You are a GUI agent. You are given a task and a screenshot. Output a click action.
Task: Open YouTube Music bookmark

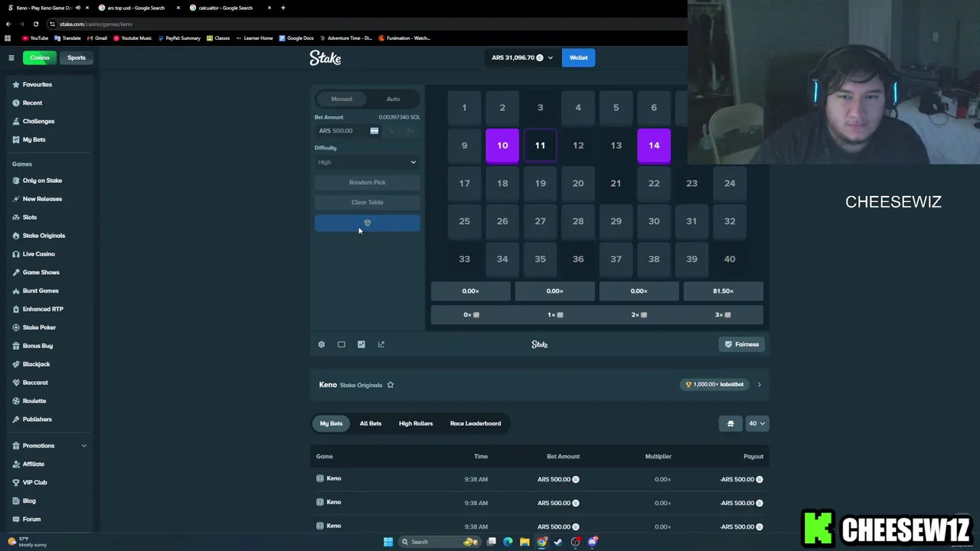pos(132,38)
